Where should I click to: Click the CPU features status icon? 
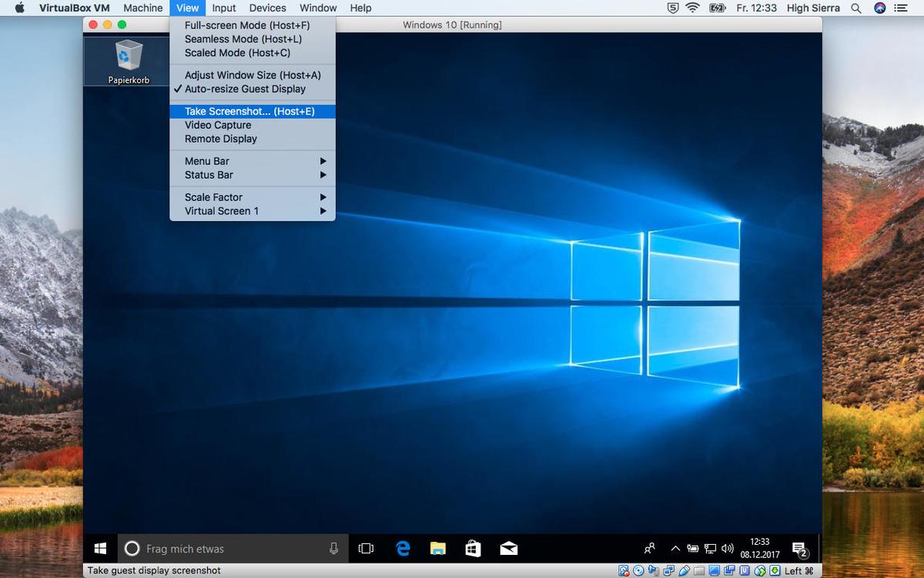coord(744,571)
